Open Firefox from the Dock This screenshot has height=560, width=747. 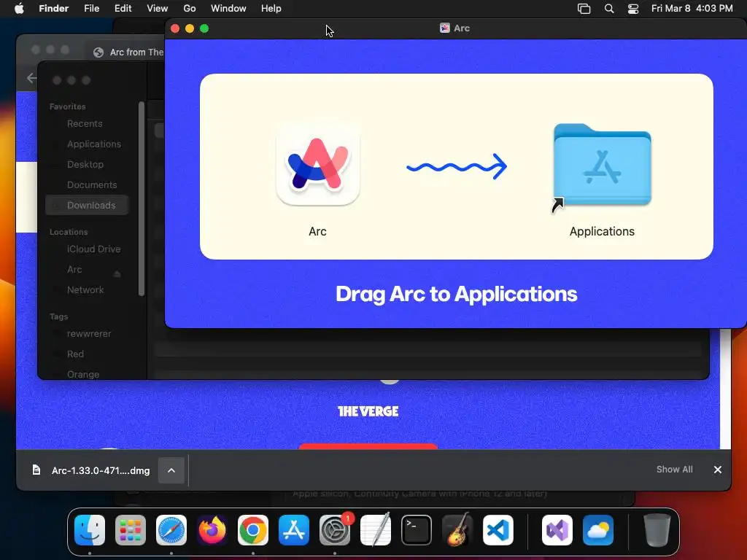pyautogui.click(x=212, y=530)
